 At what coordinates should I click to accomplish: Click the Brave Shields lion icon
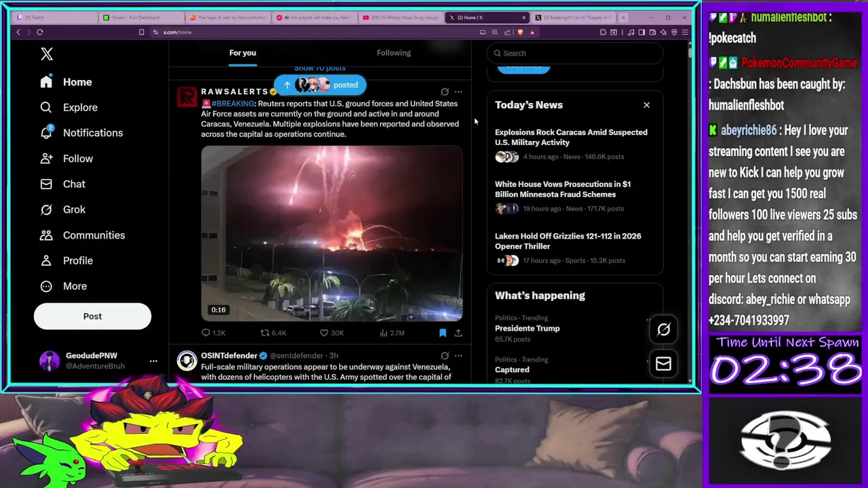(x=520, y=32)
